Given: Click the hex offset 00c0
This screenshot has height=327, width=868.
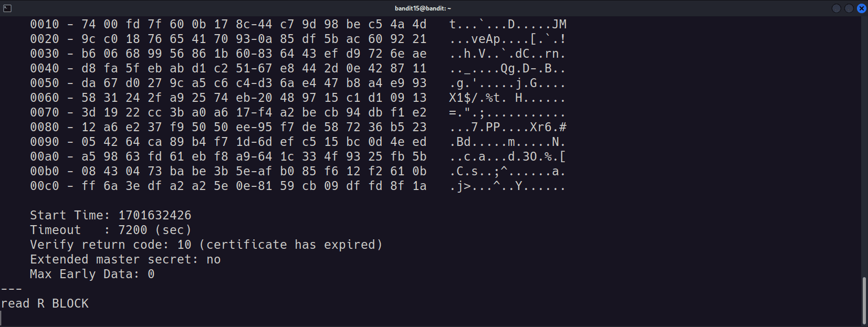Looking at the screenshot, I should pyautogui.click(x=45, y=186).
